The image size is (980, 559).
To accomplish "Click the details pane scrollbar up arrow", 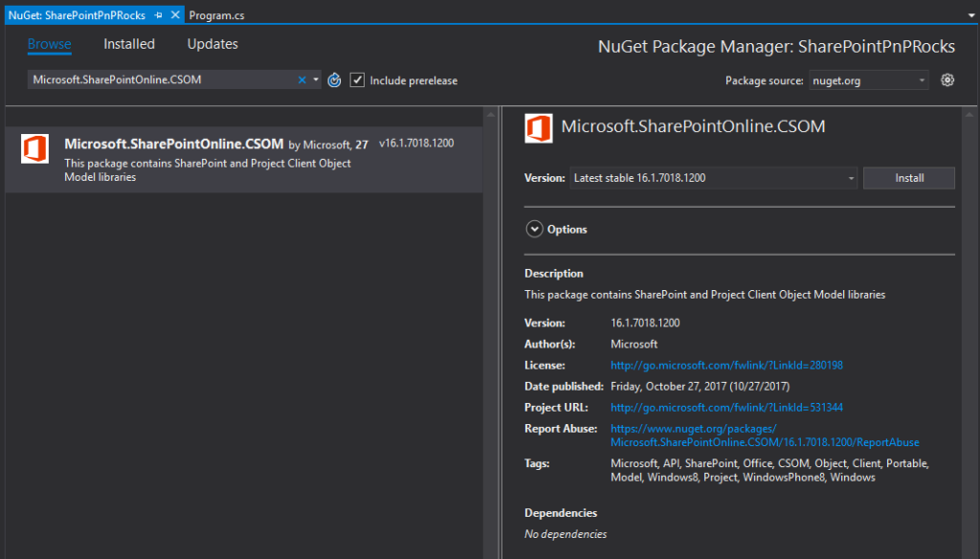I will tap(969, 115).
